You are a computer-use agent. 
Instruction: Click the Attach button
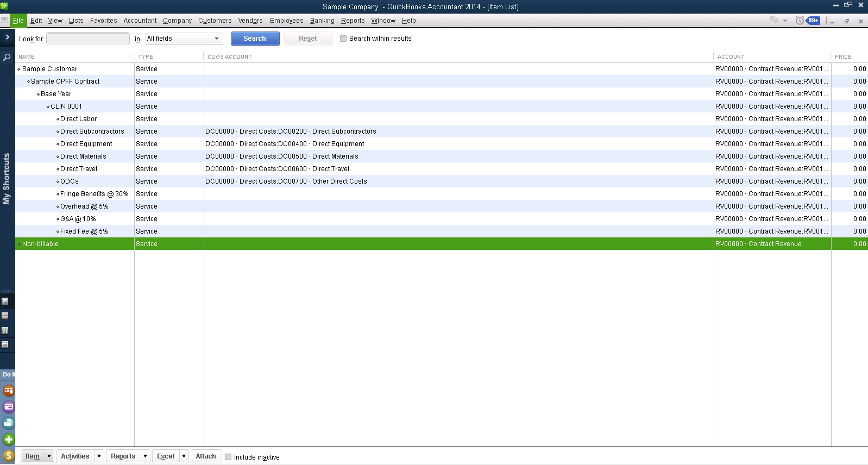pyautogui.click(x=206, y=456)
